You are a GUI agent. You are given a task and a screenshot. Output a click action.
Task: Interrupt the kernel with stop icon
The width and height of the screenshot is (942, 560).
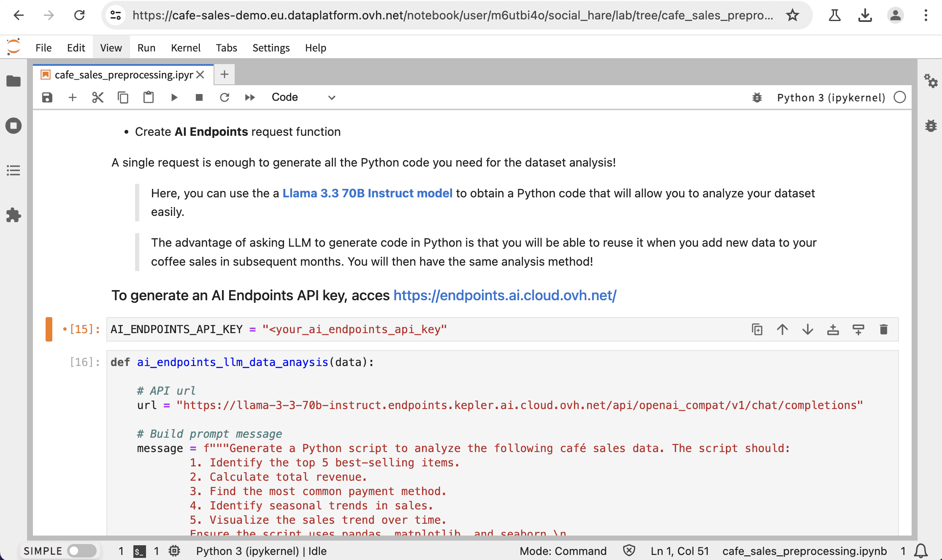(199, 97)
